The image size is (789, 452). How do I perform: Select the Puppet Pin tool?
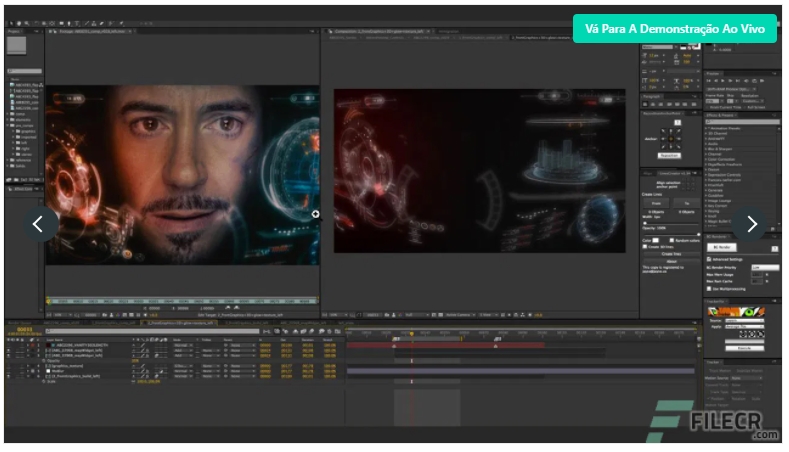121,24
